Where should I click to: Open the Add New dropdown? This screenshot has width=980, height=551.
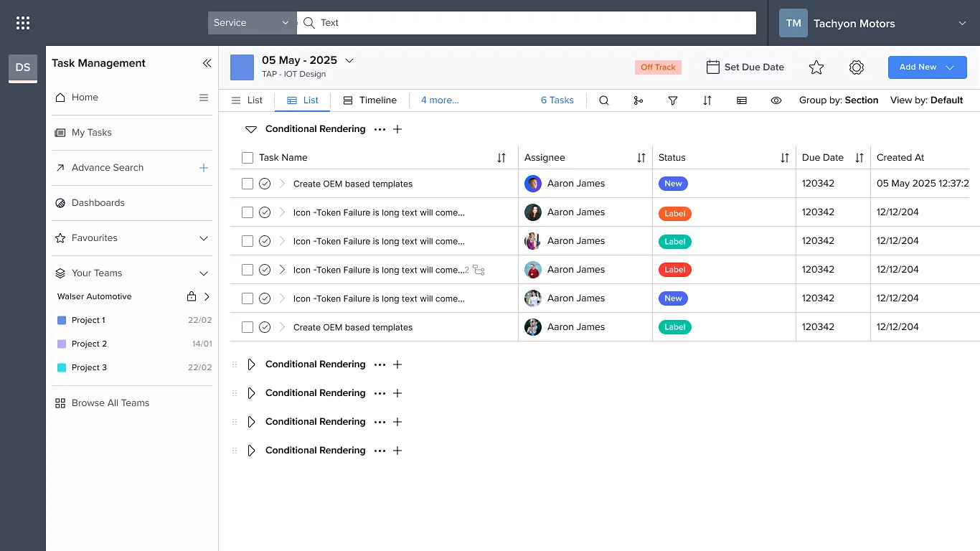928,67
